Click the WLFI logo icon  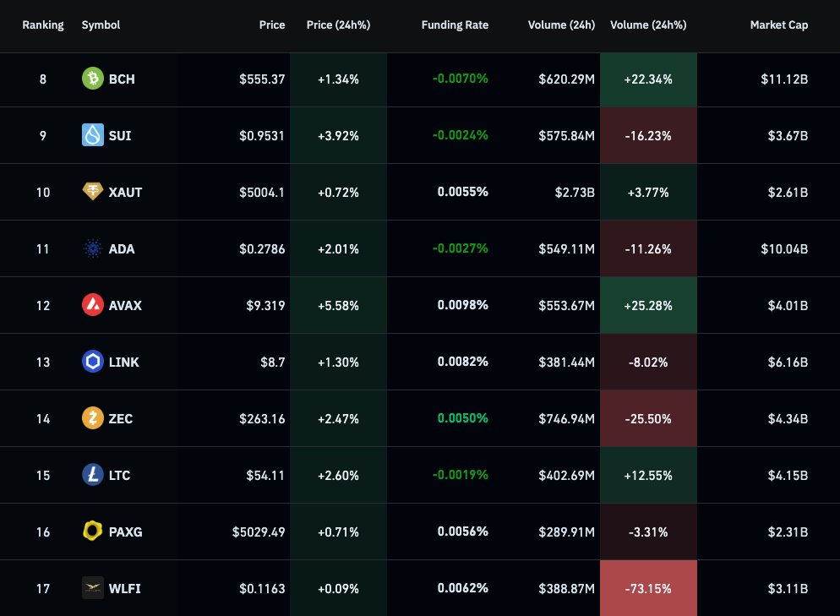[93, 588]
